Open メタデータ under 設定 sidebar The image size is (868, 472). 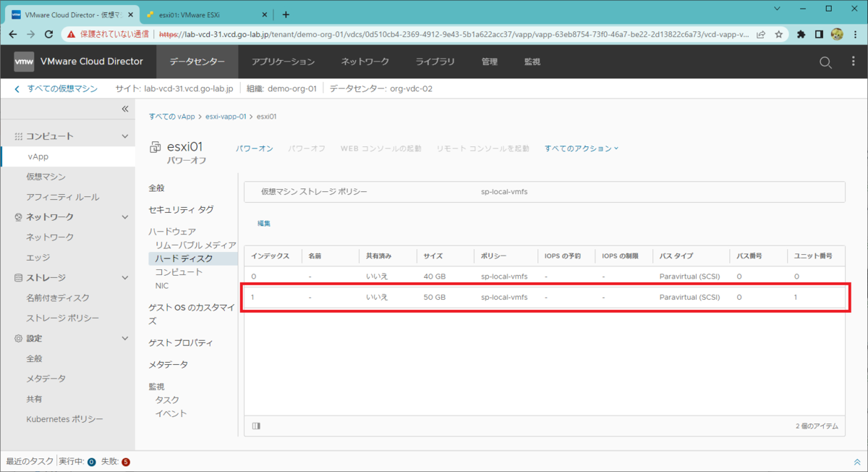(x=46, y=379)
